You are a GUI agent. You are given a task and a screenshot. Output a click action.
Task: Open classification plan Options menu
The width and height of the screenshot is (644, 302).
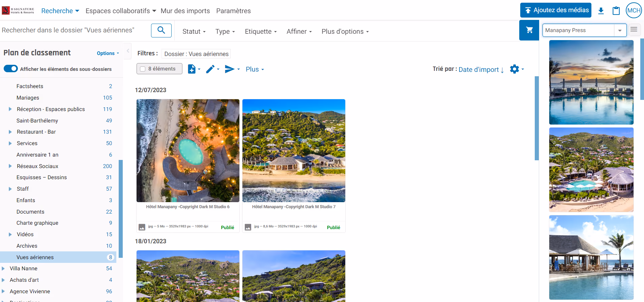pos(108,53)
